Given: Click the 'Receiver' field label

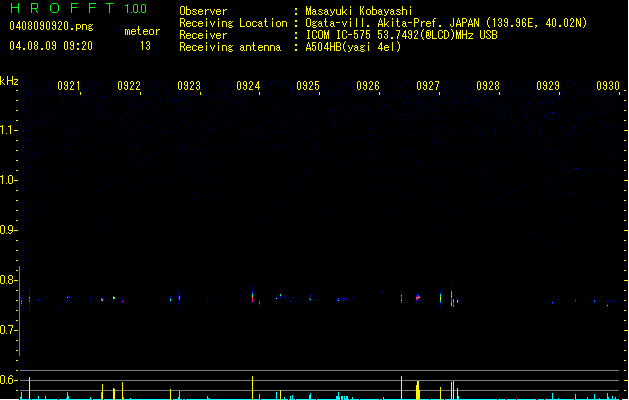Looking at the screenshot, I should coord(203,35).
